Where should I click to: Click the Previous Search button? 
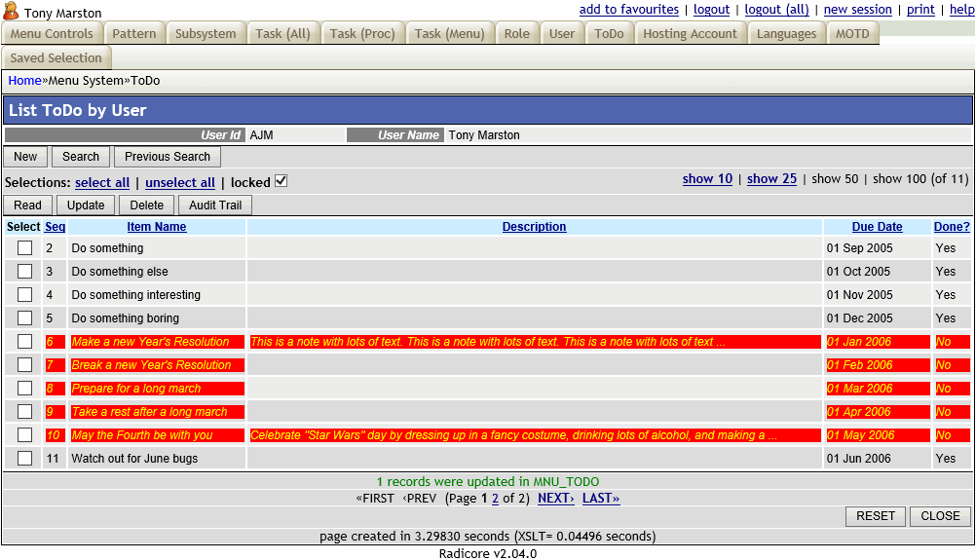pyautogui.click(x=168, y=157)
